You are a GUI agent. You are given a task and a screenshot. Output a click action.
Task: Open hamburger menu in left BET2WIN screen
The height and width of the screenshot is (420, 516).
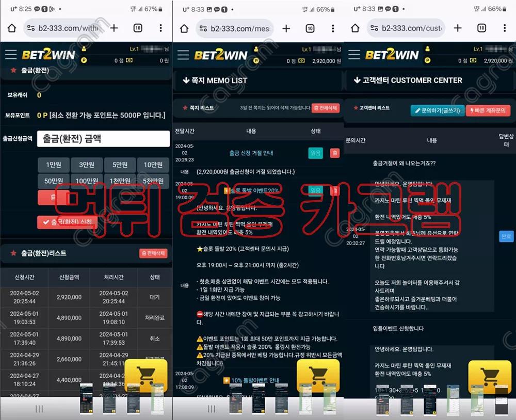click(x=11, y=55)
